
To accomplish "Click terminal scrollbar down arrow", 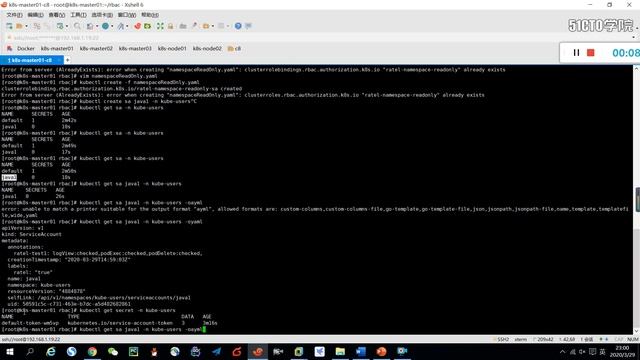I will click(x=636, y=331).
